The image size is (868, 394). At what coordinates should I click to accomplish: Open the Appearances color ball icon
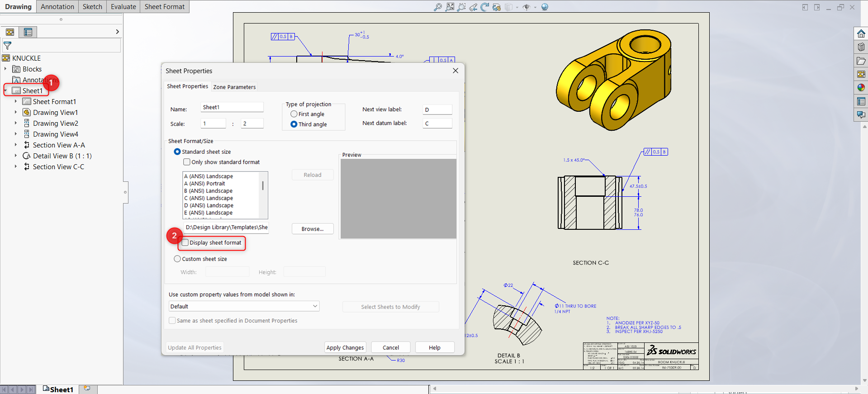tap(861, 88)
